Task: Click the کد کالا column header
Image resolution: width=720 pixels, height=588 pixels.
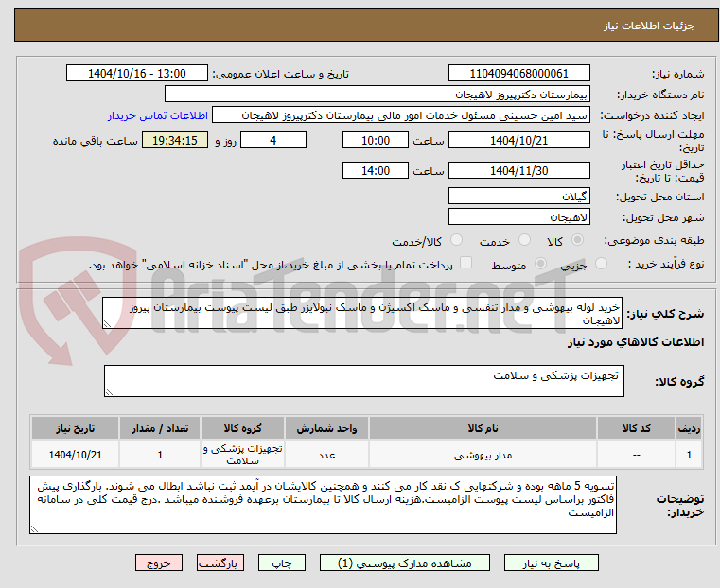Action: (636, 428)
